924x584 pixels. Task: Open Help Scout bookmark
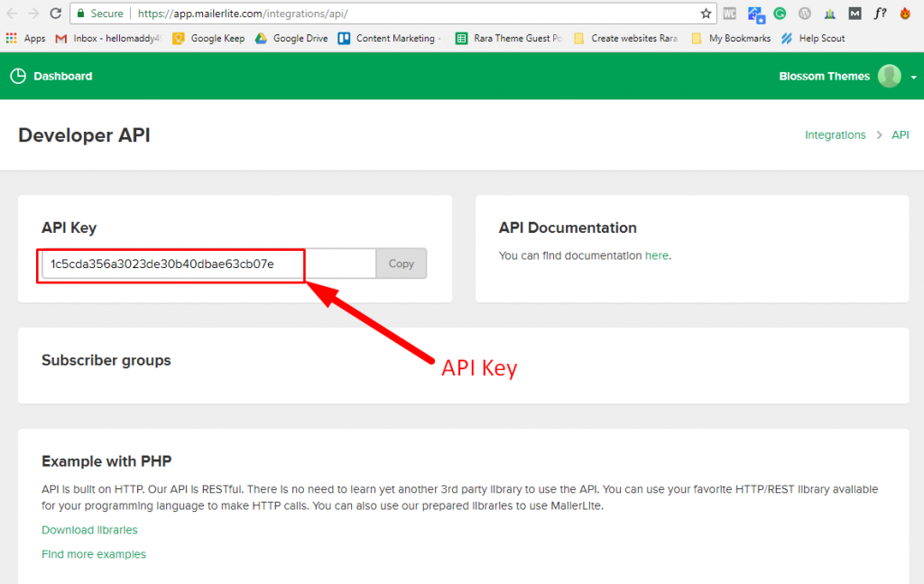[813, 38]
